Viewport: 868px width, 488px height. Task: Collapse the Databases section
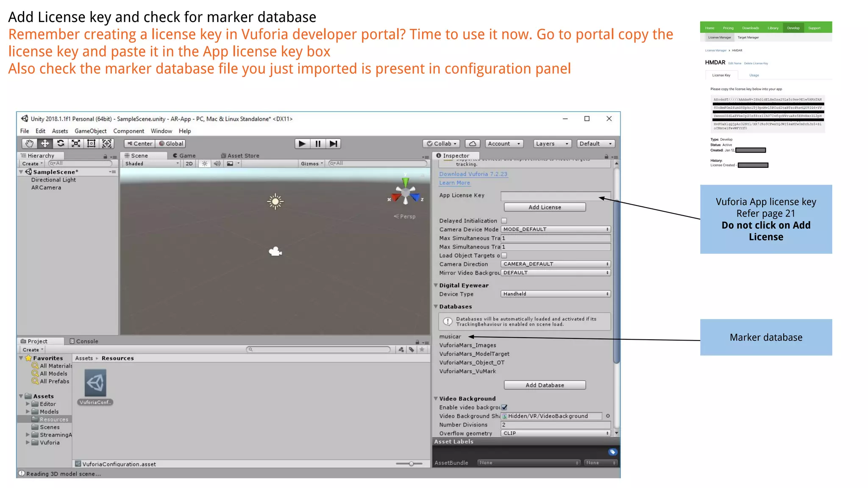[x=436, y=307]
